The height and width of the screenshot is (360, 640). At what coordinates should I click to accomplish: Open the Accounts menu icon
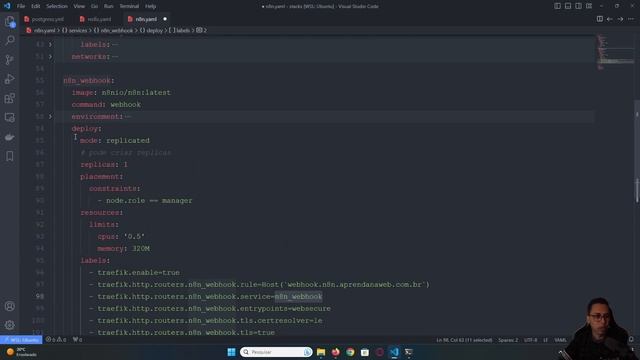point(10,306)
